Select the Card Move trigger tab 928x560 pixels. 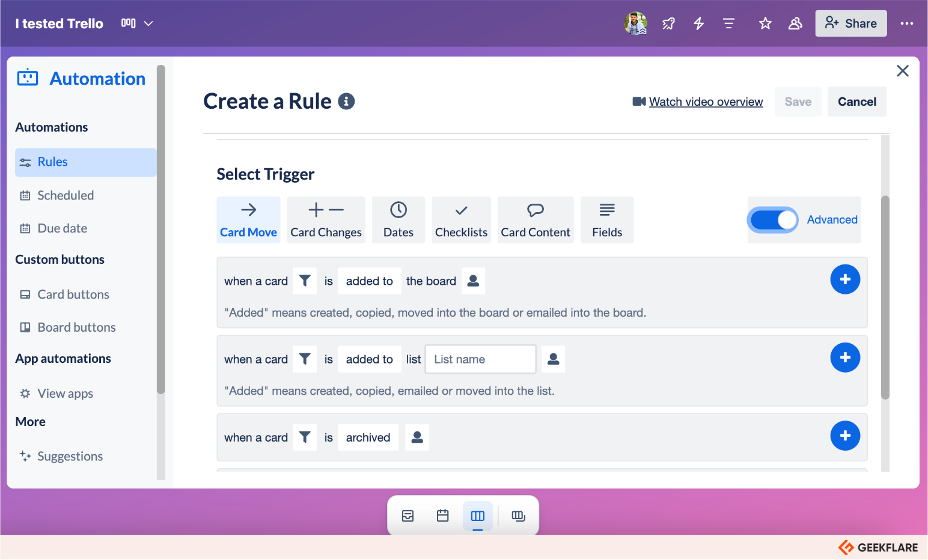coord(248,220)
